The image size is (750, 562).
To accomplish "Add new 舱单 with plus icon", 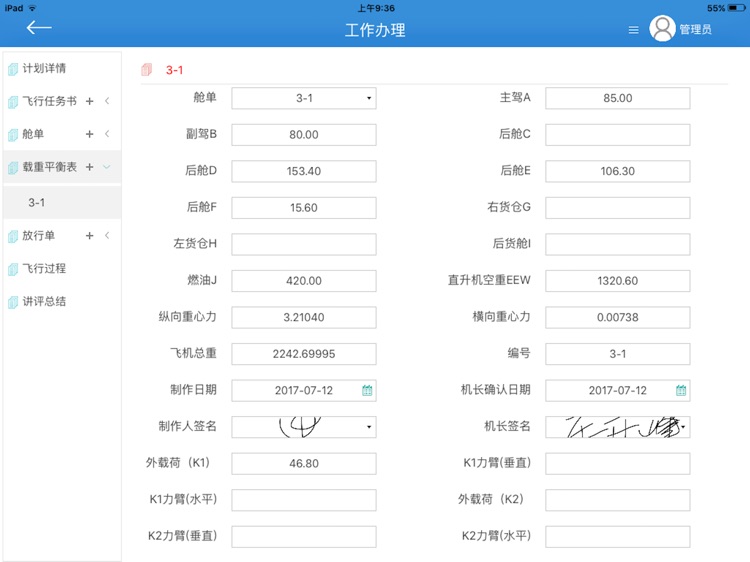I will (89, 134).
